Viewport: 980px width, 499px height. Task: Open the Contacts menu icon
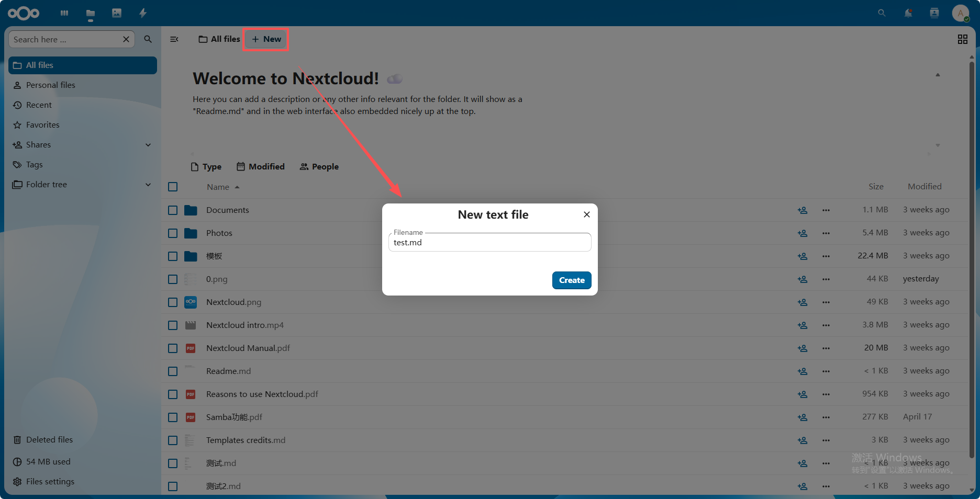pyautogui.click(x=934, y=13)
